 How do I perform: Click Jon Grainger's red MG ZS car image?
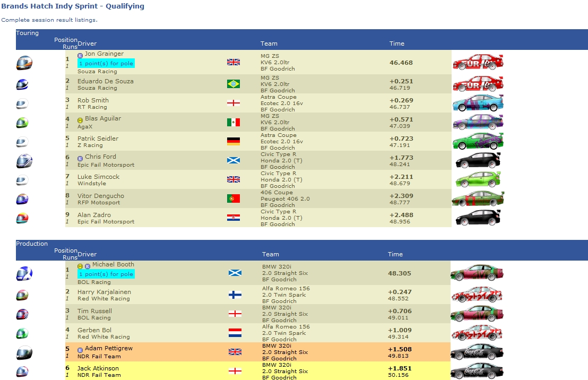(x=478, y=62)
